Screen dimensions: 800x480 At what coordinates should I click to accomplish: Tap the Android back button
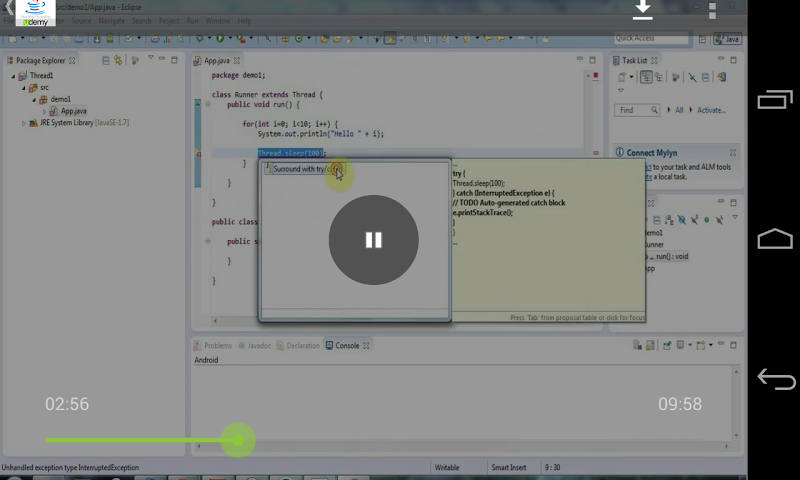coord(776,379)
